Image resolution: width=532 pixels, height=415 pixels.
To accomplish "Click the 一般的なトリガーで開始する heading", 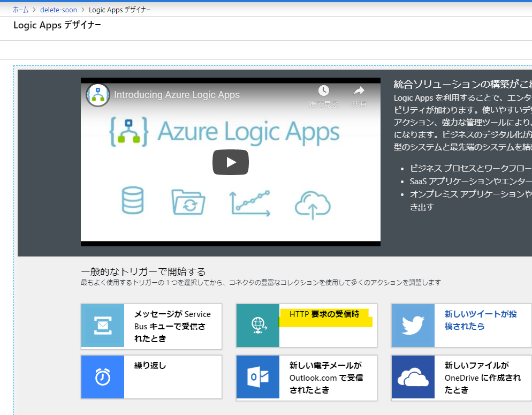I will pyautogui.click(x=143, y=271).
